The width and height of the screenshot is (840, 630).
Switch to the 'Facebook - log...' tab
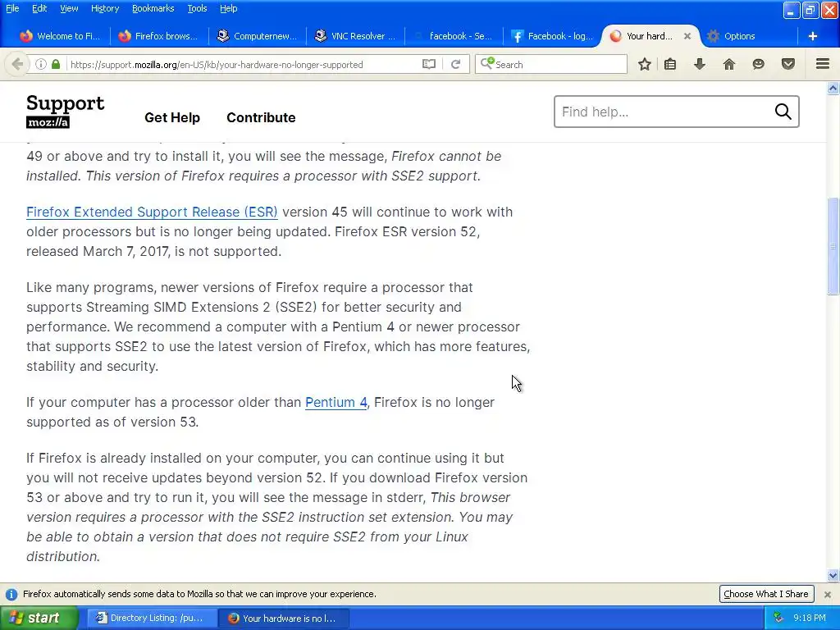553,36
